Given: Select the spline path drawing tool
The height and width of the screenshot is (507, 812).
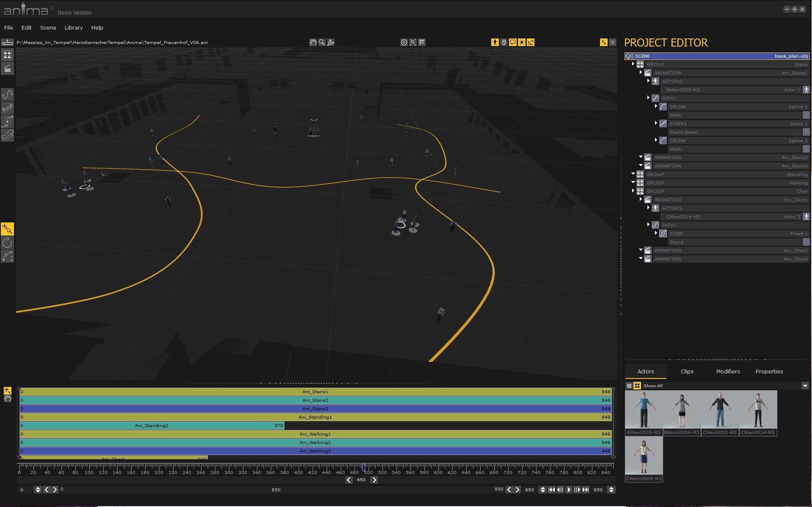Looking at the screenshot, I should pyautogui.click(x=7, y=94).
